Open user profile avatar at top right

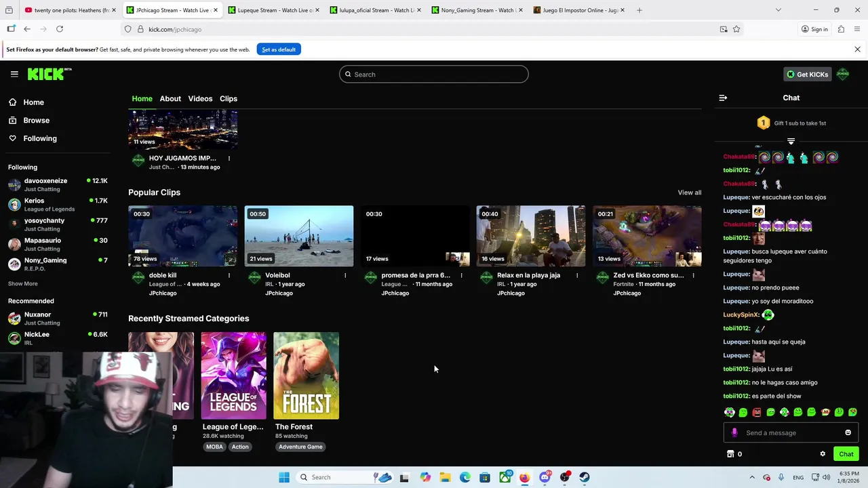(843, 74)
